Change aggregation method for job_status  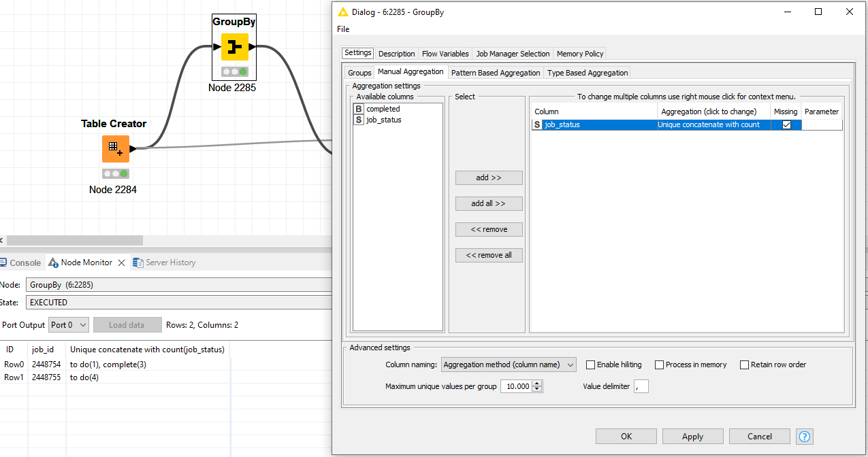point(712,125)
